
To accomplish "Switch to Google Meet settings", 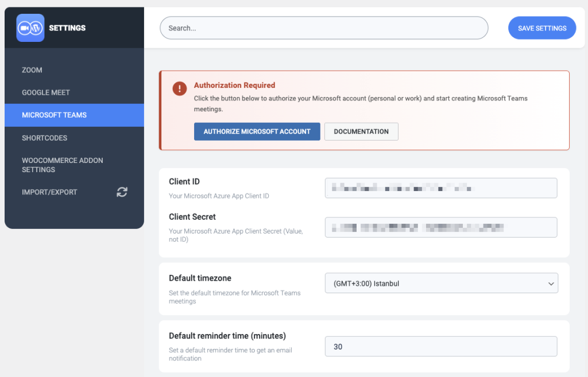I will (x=46, y=92).
